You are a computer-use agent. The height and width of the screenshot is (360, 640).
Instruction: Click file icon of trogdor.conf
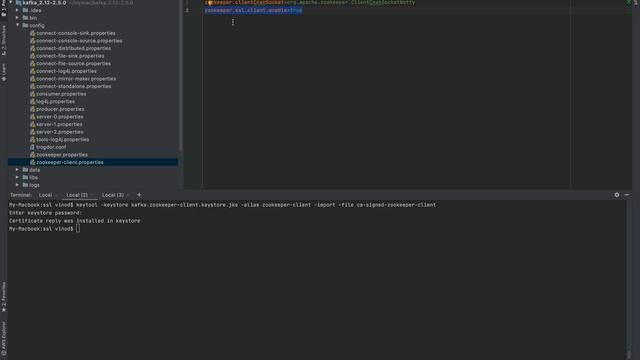32,147
